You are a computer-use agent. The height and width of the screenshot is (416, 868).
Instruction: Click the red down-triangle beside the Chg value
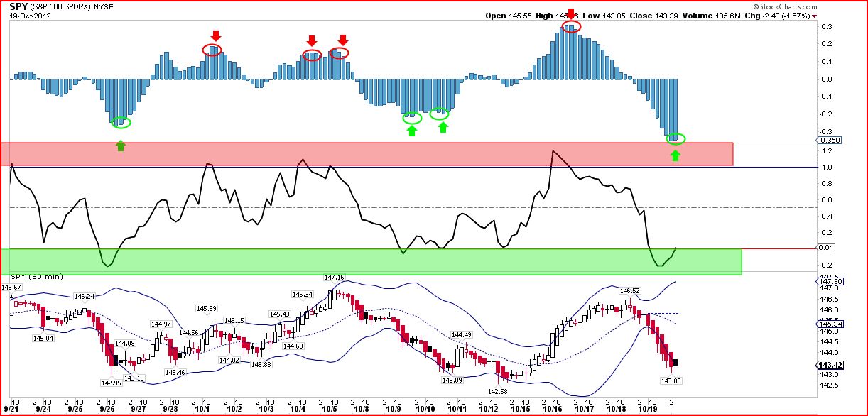(814, 16)
